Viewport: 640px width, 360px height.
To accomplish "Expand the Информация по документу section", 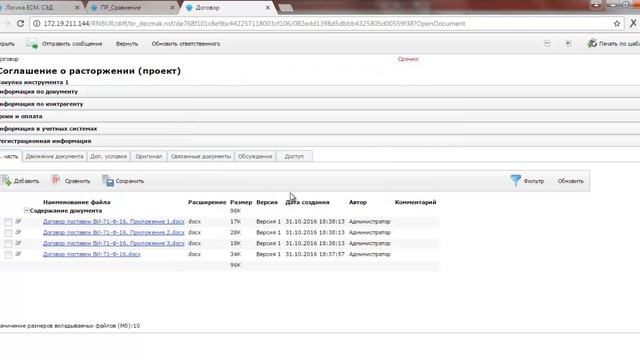I will [39, 92].
